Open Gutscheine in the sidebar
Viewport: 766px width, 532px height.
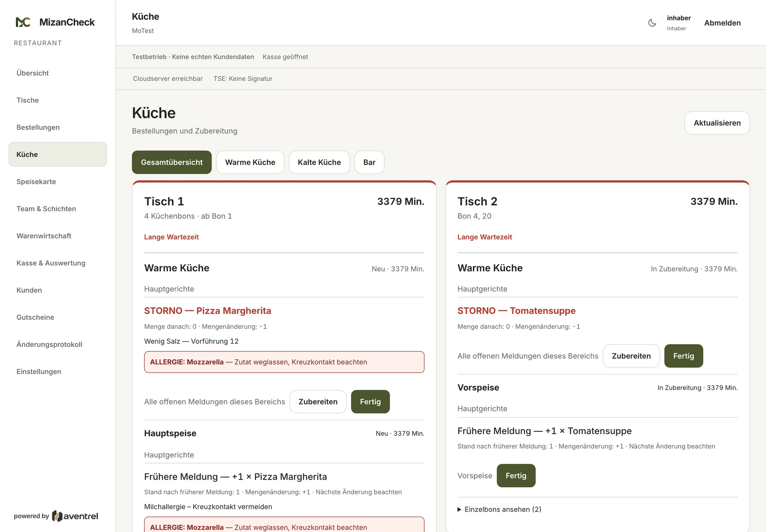tap(57, 317)
